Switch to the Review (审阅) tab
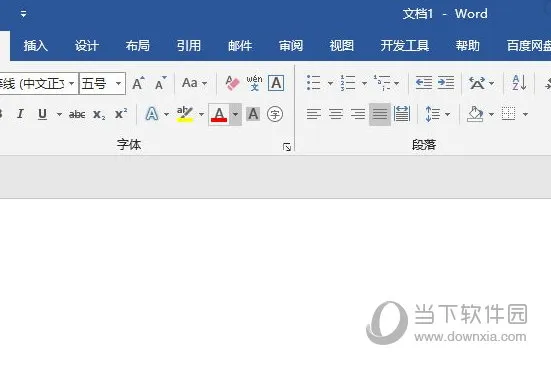The height and width of the screenshot is (366, 551). click(x=291, y=46)
